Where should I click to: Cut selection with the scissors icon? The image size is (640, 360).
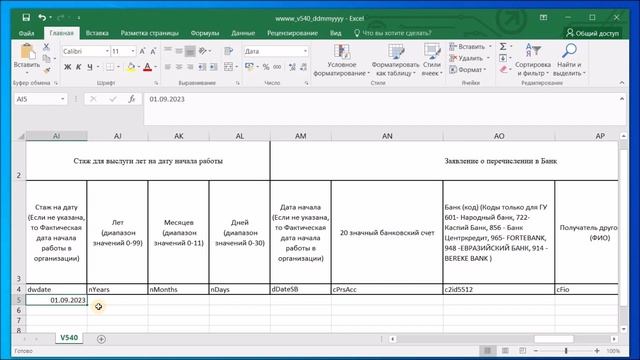pyautogui.click(x=46, y=47)
